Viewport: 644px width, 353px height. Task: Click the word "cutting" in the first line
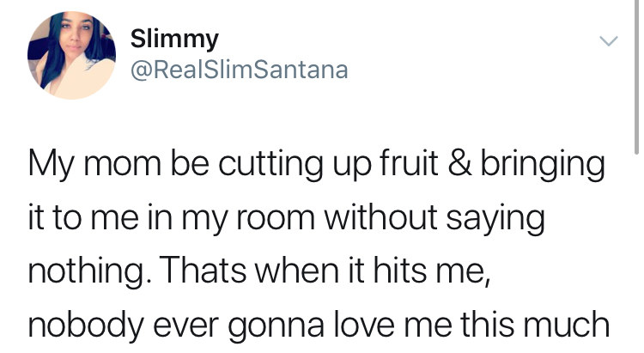pos(270,165)
